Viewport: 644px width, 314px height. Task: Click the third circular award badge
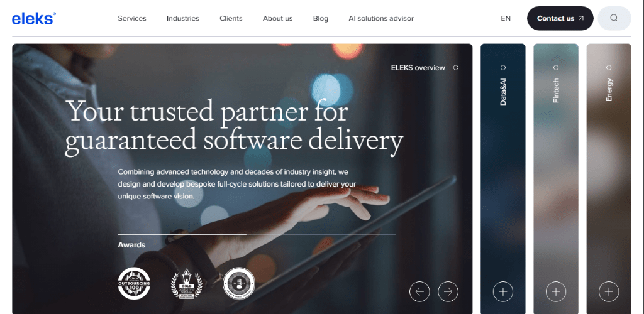[x=239, y=283]
